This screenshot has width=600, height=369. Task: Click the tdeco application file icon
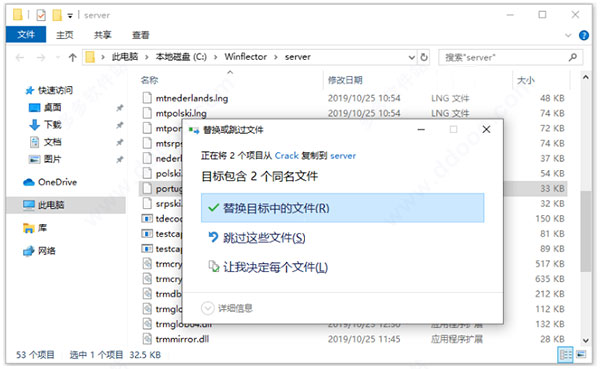[x=147, y=219]
